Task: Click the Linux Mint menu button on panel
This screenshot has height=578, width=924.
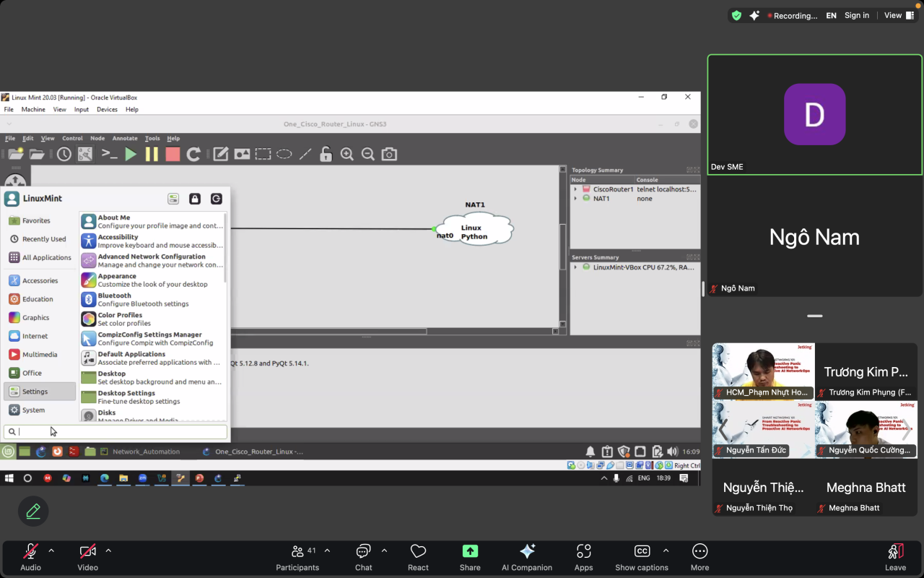Action: click(x=8, y=452)
